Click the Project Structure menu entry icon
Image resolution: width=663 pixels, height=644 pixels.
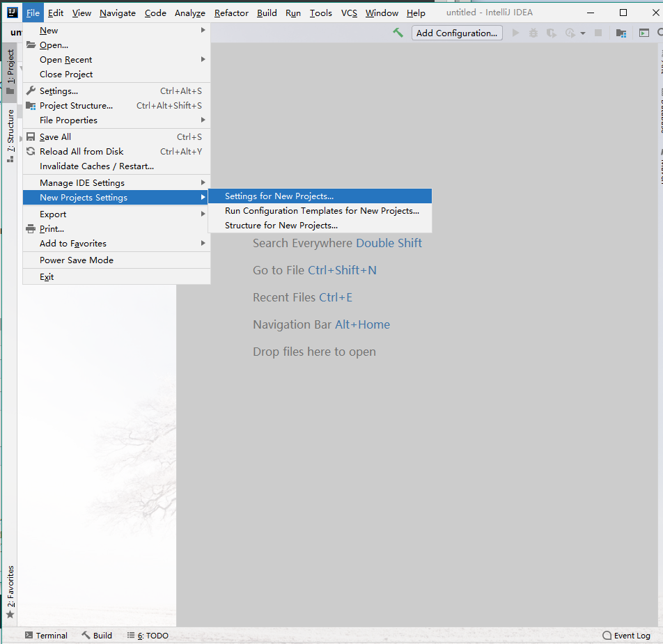tap(31, 106)
